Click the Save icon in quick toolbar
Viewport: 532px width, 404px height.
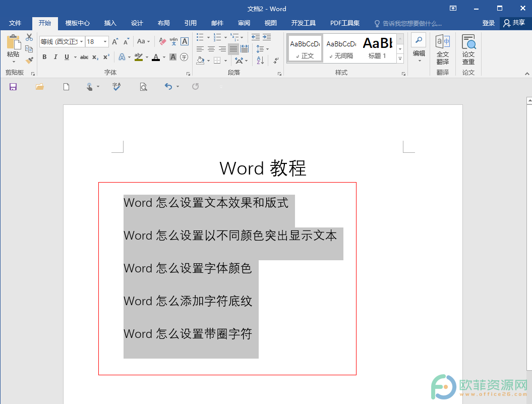pos(13,87)
